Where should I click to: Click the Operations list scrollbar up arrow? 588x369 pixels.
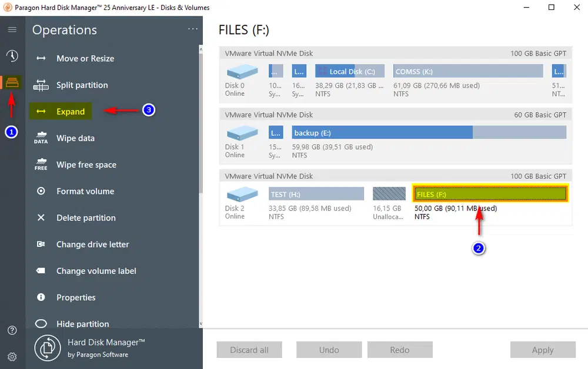(201, 49)
